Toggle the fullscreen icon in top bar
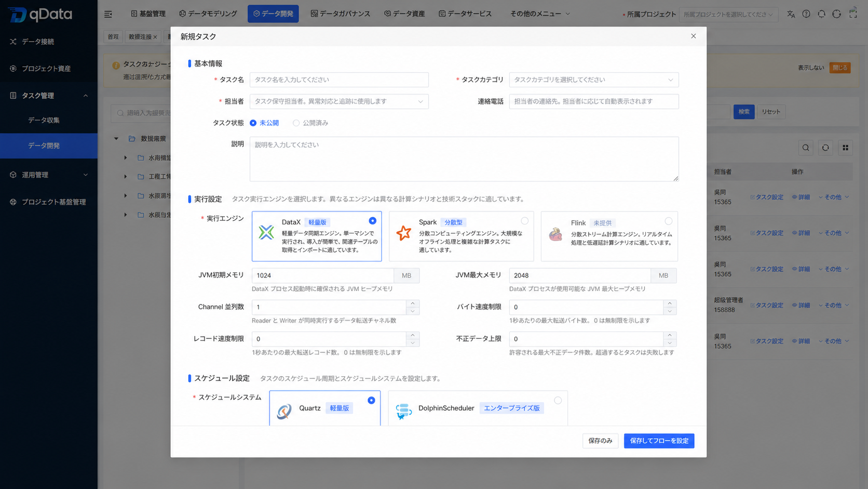 (x=853, y=14)
